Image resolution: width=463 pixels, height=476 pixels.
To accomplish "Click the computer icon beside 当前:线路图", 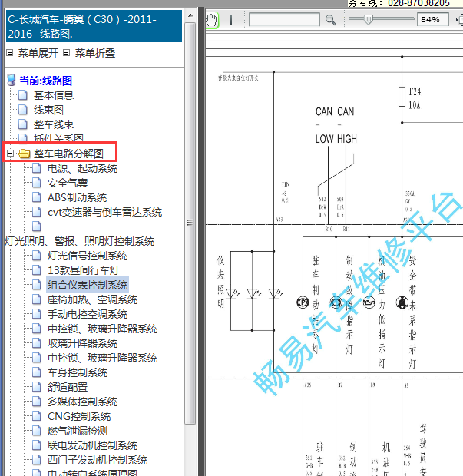I will 12,80.
